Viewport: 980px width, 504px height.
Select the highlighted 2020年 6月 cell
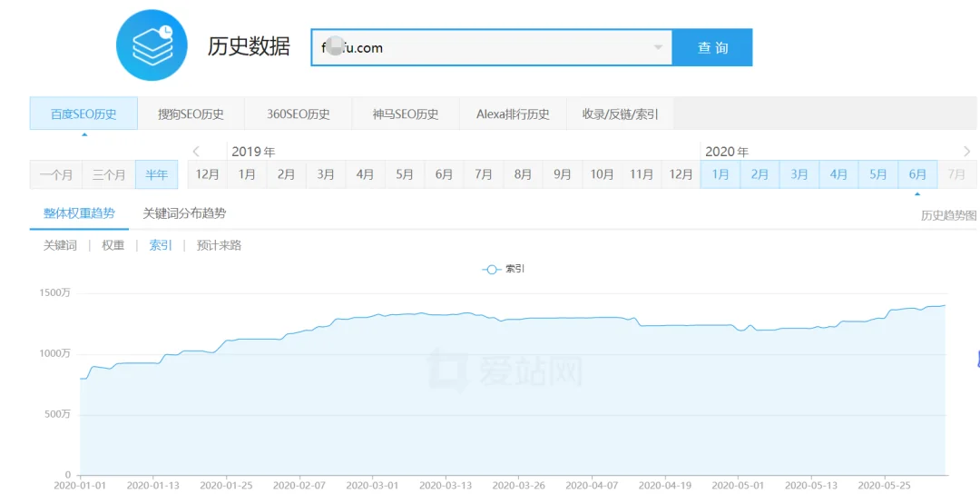pyautogui.click(x=917, y=174)
